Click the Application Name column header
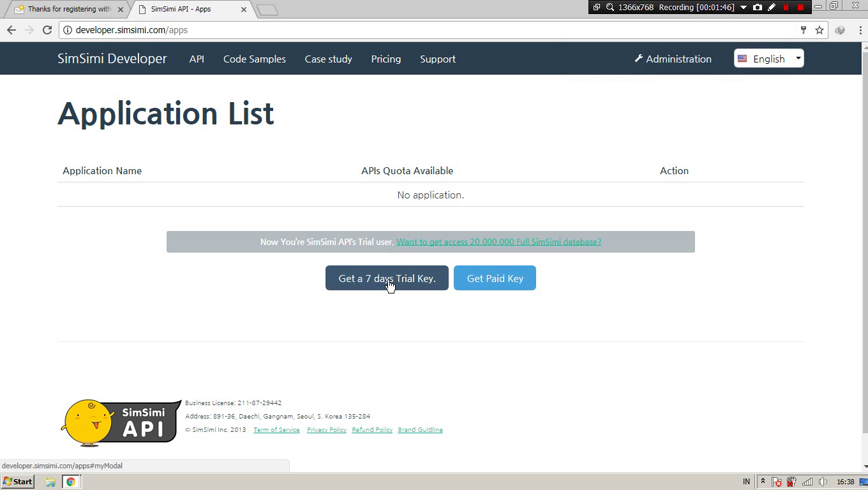 [x=102, y=170]
